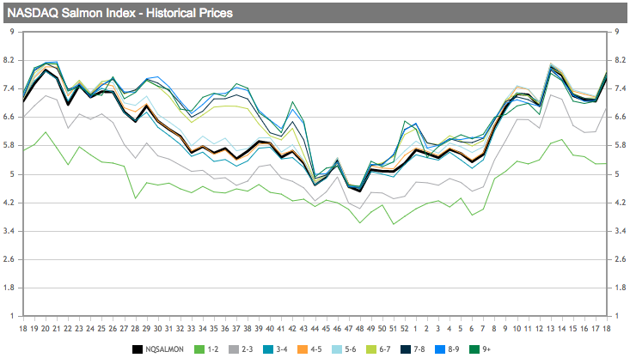Click the 4-5 legend label
Screen dimensions: 630x364
[x=316, y=349]
